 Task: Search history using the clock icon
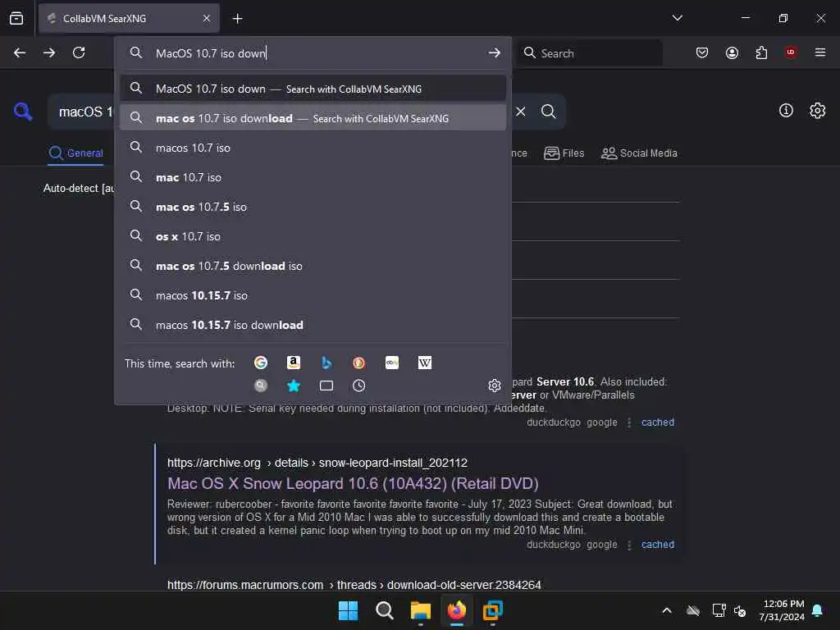359,386
